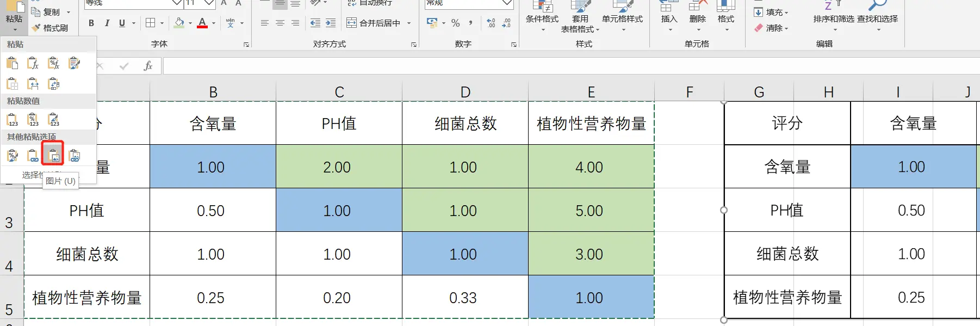Choose Paste Linked Picture option
Viewport: 980px width, 326px height.
(75, 156)
